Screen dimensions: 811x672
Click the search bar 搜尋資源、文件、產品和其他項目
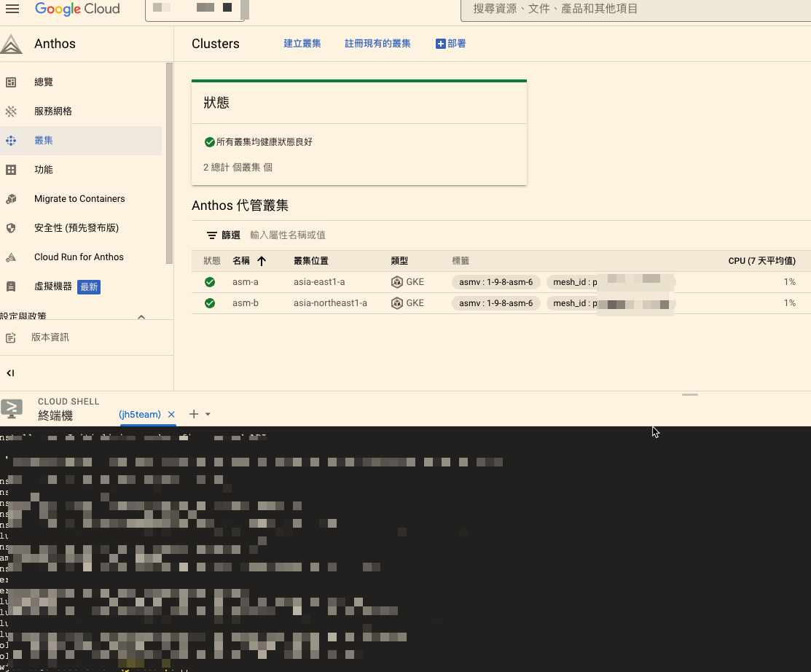pyautogui.click(x=635, y=9)
